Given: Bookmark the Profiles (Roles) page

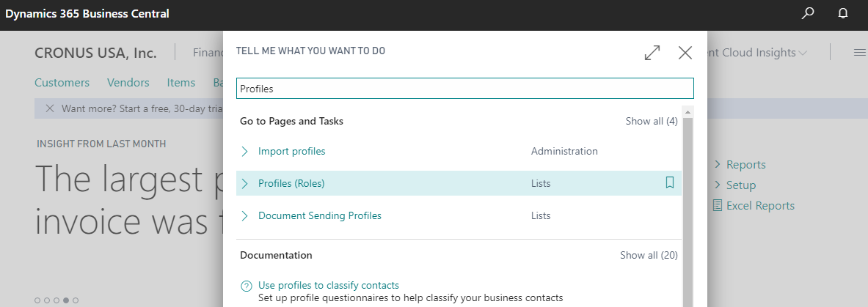Looking at the screenshot, I should [x=670, y=183].
